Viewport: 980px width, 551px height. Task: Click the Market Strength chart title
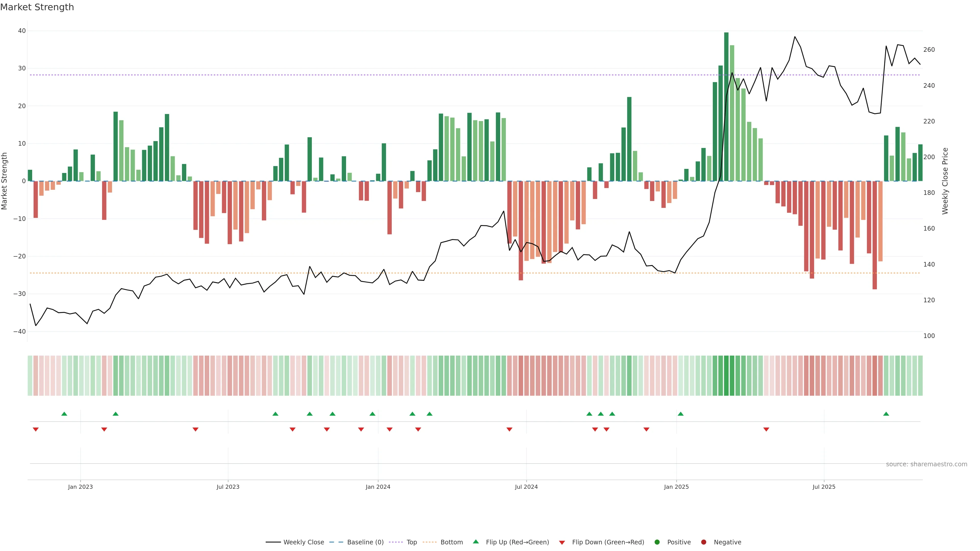pyautogui.click(x=37, y=7)
